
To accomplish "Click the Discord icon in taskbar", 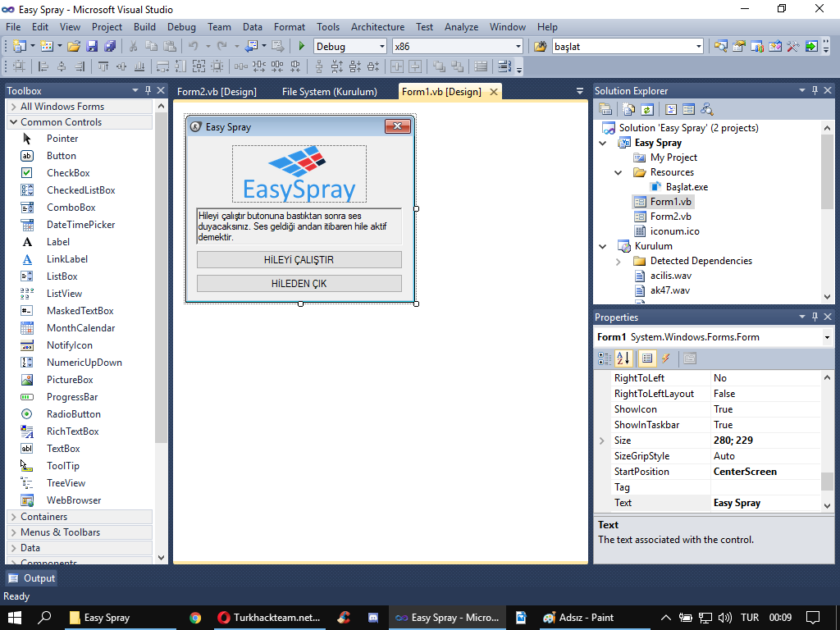I will [373, 618].
